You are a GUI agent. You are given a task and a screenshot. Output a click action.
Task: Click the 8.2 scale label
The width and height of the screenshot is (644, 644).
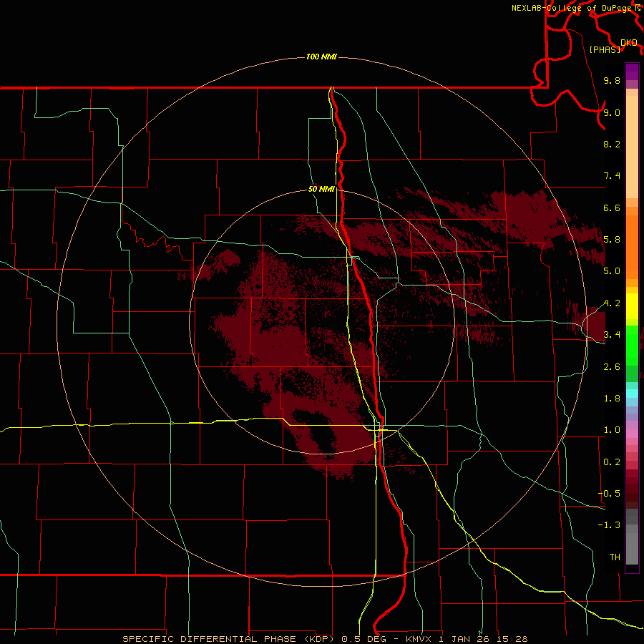612,144
